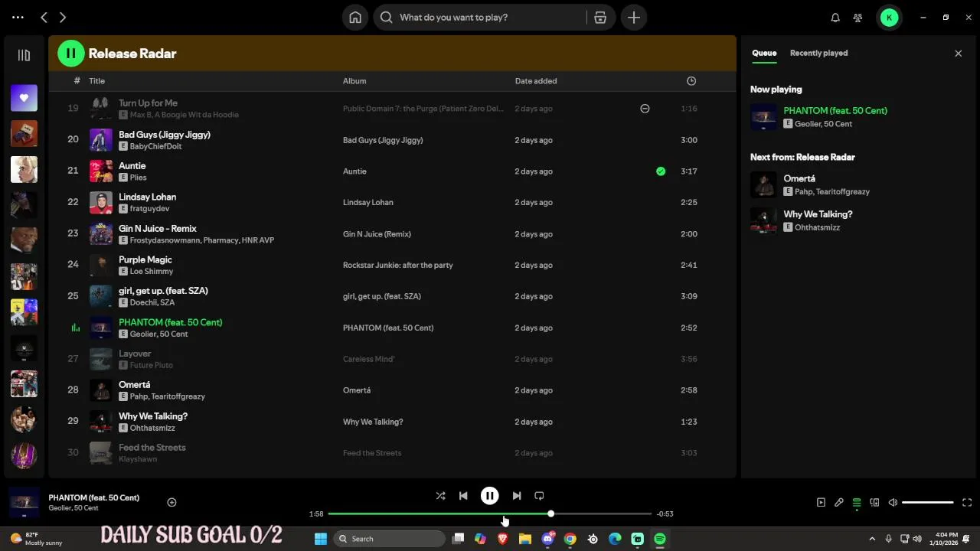980x551 pixels.
Task: Open Connect to a device icon
Action: pos(874,503)
